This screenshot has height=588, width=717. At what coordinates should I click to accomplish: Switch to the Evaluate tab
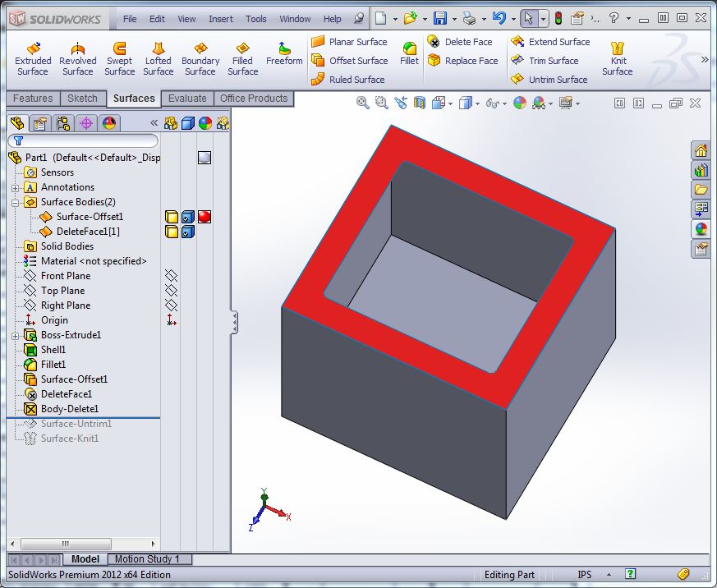point(187,99)
